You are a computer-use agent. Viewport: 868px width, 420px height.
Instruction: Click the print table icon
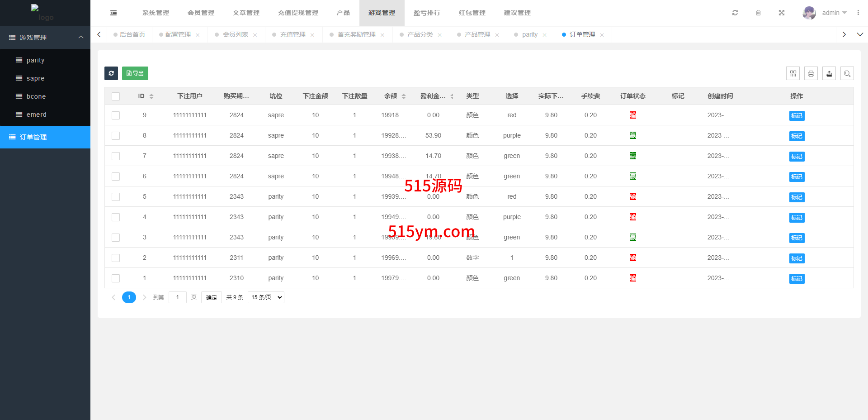coord(811,73)
